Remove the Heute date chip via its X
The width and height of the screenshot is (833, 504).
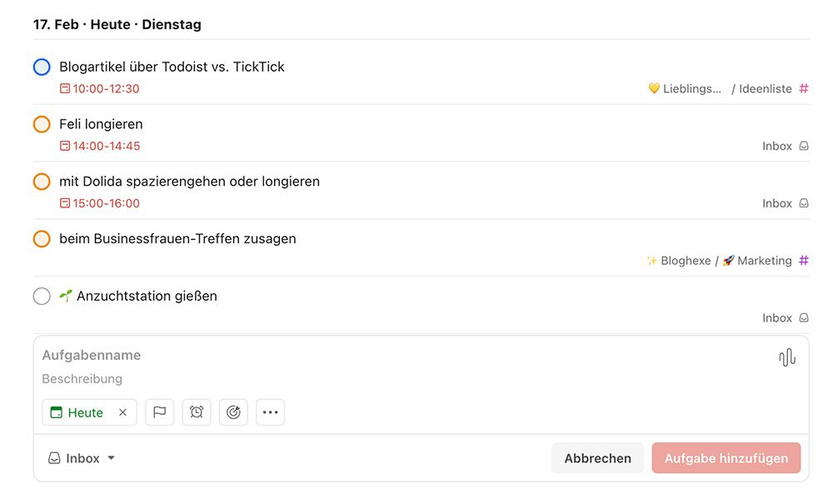click(122, 412)
